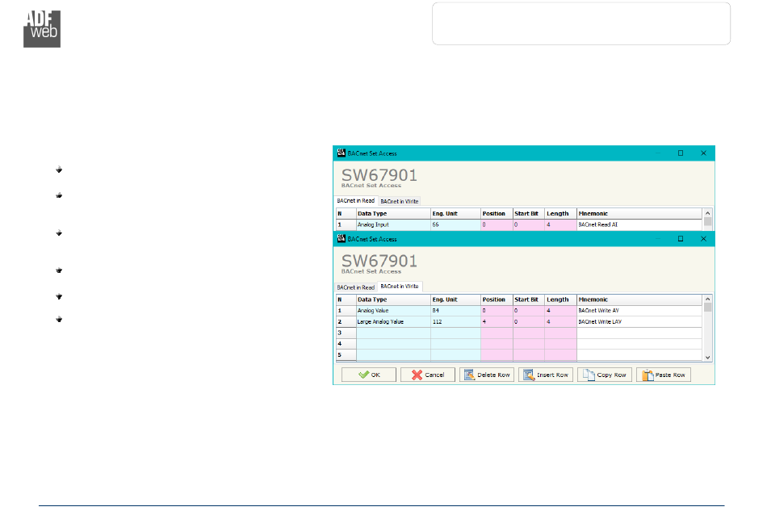Select 'Large Analog Value' data type cell
The height and width of the screenshot is (532, 767).
[393, 322]
